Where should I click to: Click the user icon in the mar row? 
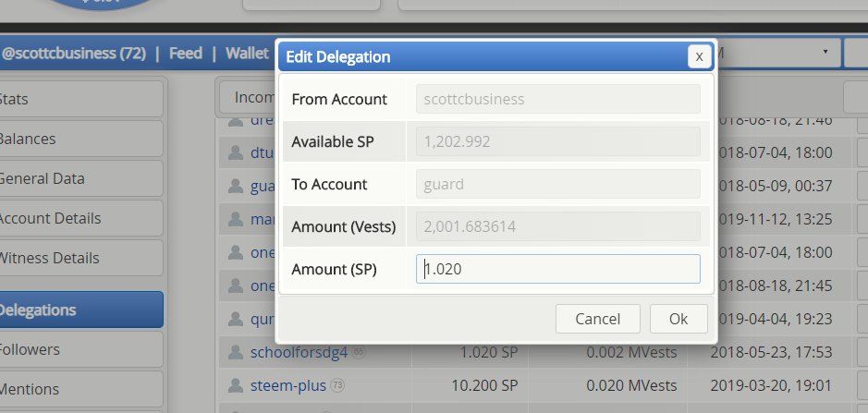click(236, 219)
